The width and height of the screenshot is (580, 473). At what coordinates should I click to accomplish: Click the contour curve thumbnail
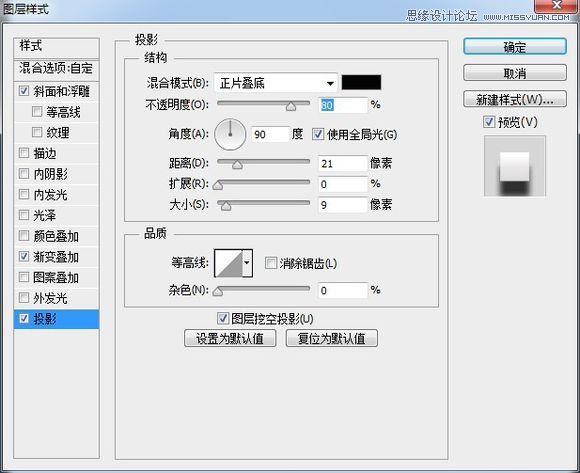(x=229, y=263)
